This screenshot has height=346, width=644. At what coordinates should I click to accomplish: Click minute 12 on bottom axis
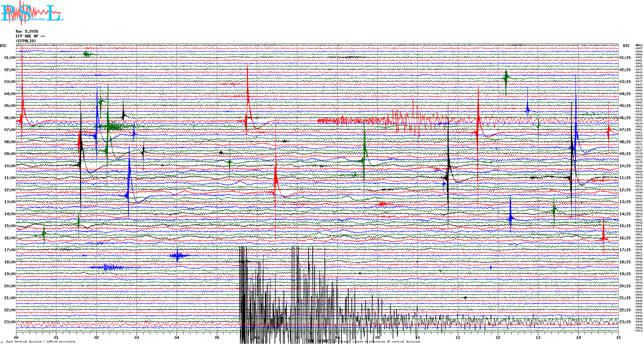(x=498, y=337)
